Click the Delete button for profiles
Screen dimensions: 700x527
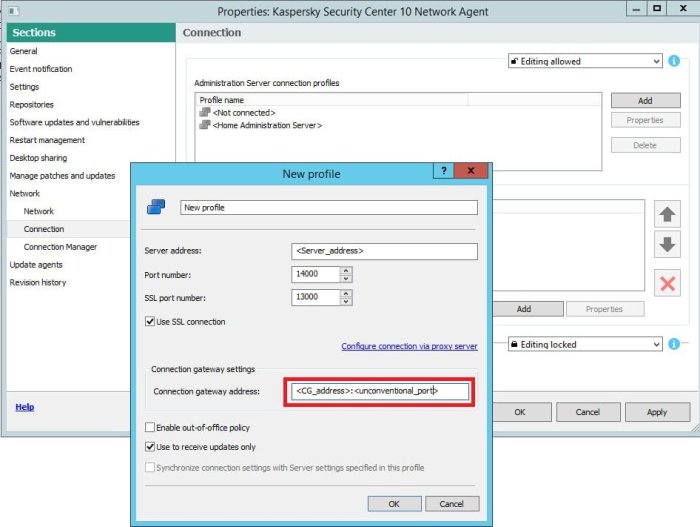click(x=646, y=145)
